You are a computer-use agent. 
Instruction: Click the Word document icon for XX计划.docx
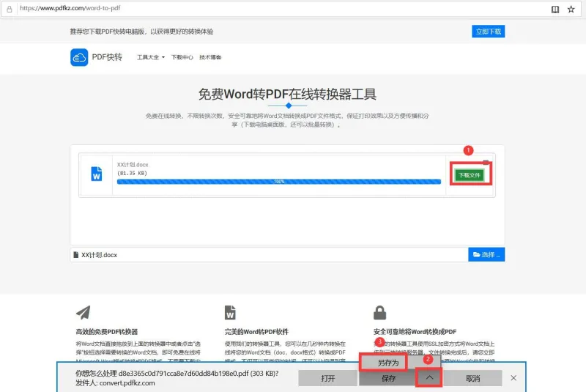coord(97,174)
